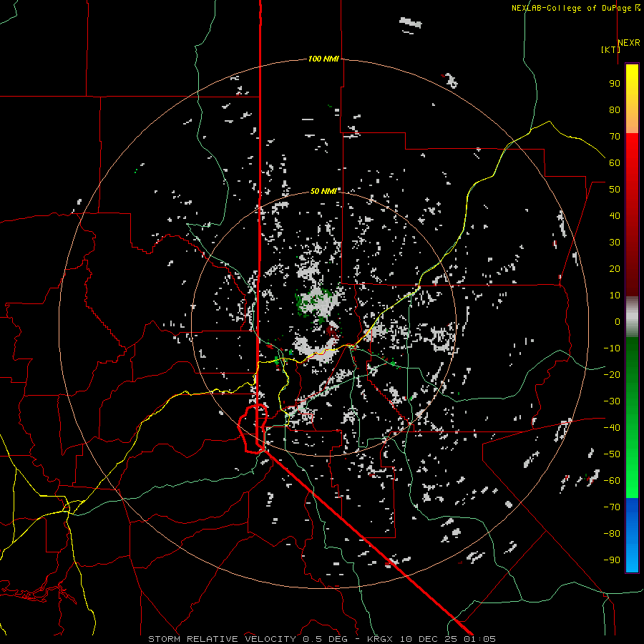The width and height of the screenshot is (644, 644).
Task: Click the 30 value on velocity scale
Action: click(615, 243)
